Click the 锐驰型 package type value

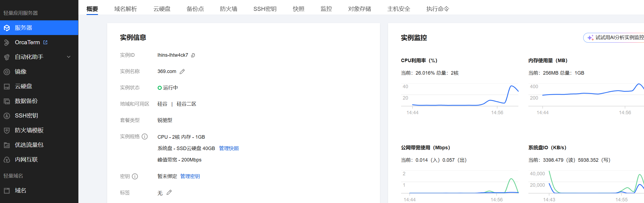coord(165,120)
